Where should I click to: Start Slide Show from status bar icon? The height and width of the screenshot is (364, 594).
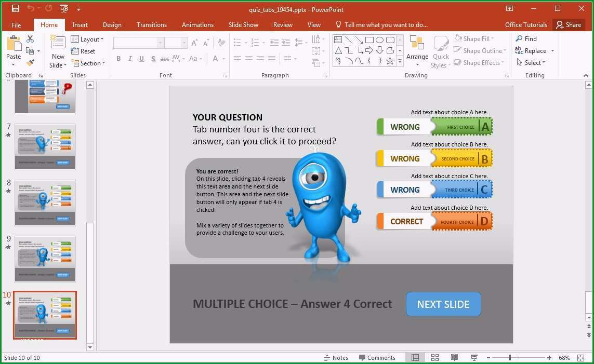(474, 358)
